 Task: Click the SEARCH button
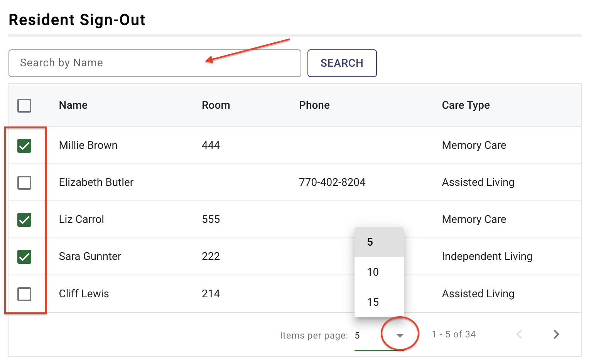[342, 63]
